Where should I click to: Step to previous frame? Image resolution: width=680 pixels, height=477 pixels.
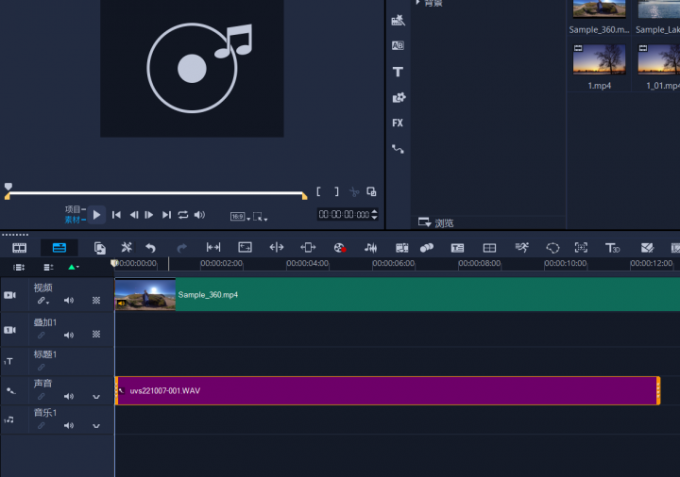[x=134, y=215]
